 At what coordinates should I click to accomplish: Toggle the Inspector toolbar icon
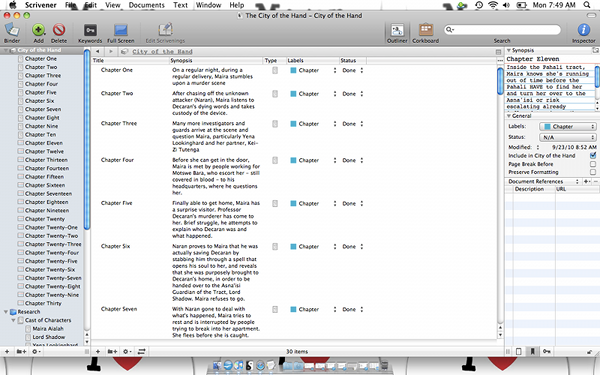(584, 30)
